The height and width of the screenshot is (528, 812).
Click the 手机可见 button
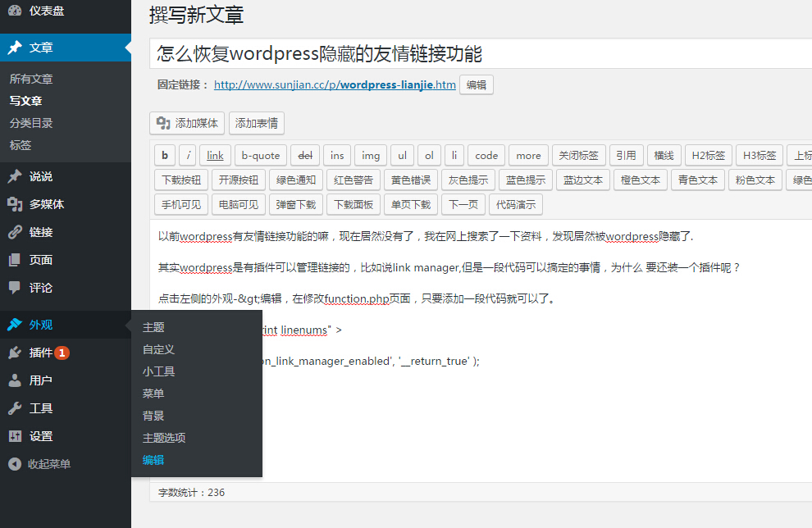click(181, 204)
